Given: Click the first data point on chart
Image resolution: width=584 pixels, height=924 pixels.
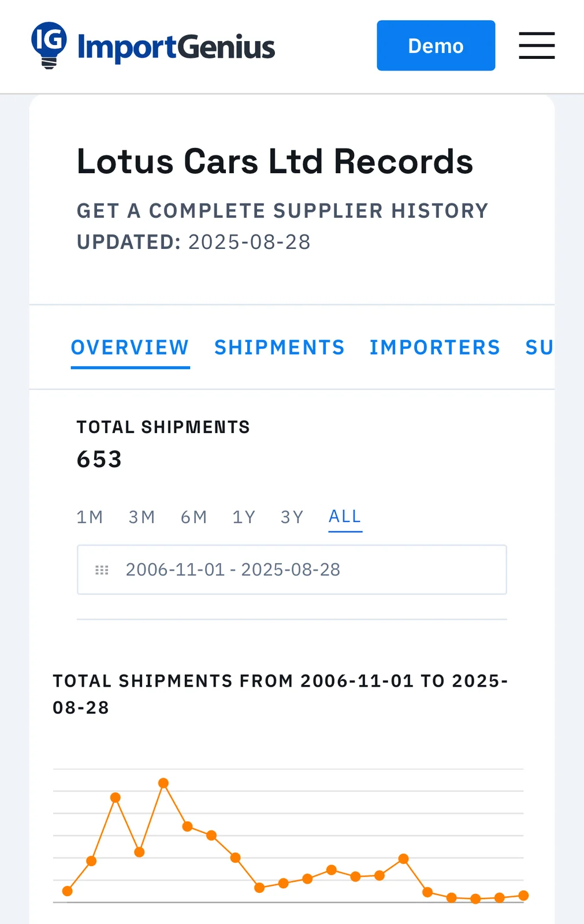Looking at the screenshot, I should [68, 891].
